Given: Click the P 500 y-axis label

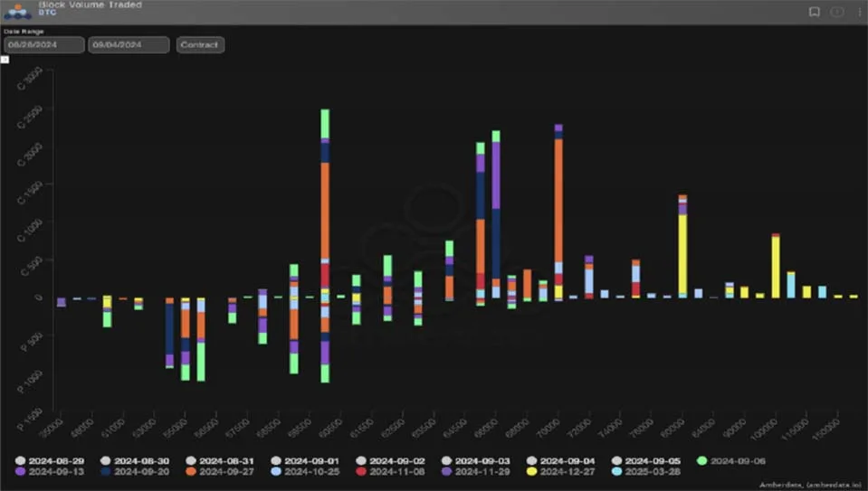Looking at the screenshot, I should 32,342.
